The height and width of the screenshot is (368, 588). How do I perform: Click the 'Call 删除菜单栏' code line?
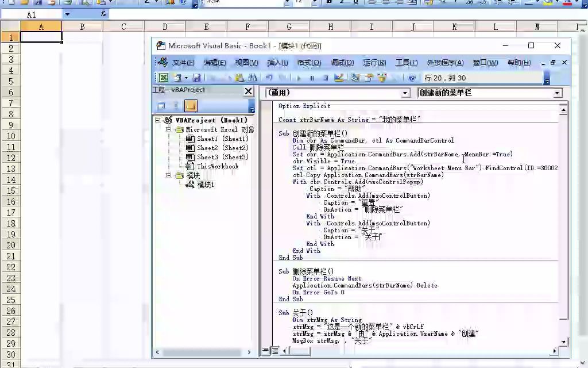(318, 147)
